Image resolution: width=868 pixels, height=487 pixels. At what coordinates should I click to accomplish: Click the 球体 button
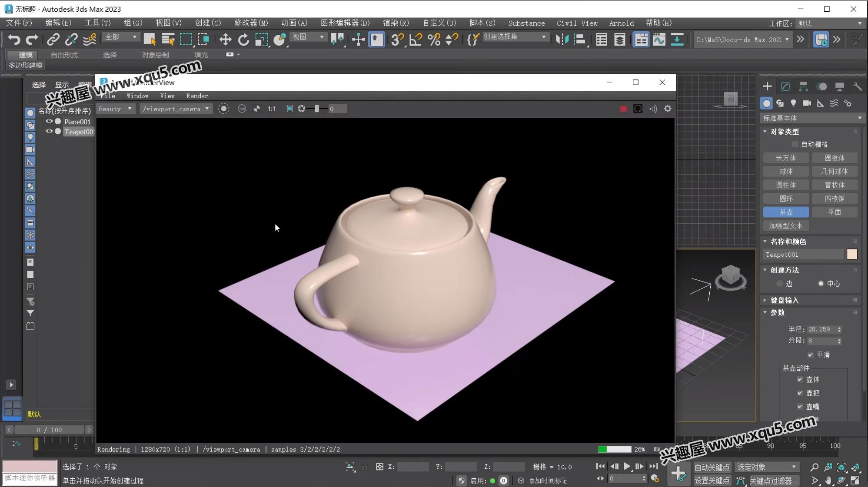point(786,171)
